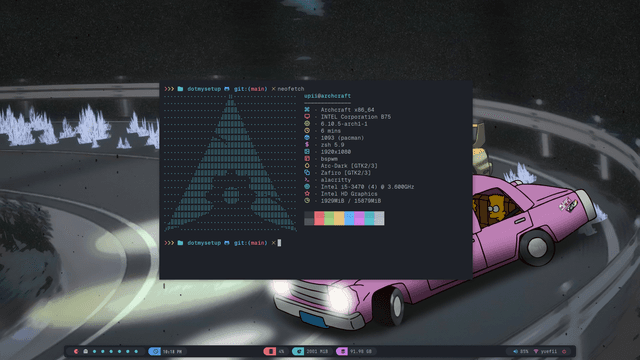Screen dimensions: 640x360
Task: Click the blue swatch in the neofetch palette
Action: 349,218
